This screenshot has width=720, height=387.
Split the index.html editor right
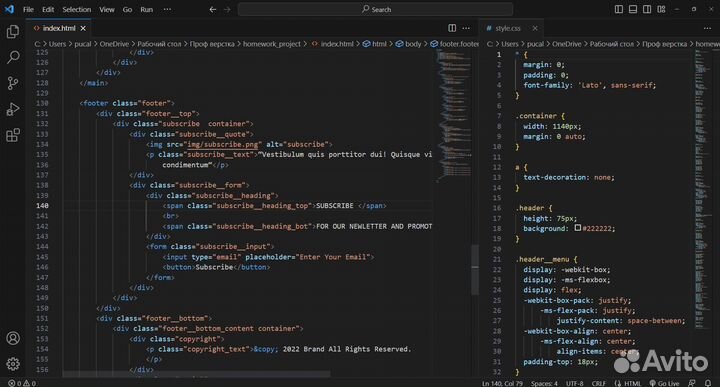pyautogui.click(x=452, y=28)
